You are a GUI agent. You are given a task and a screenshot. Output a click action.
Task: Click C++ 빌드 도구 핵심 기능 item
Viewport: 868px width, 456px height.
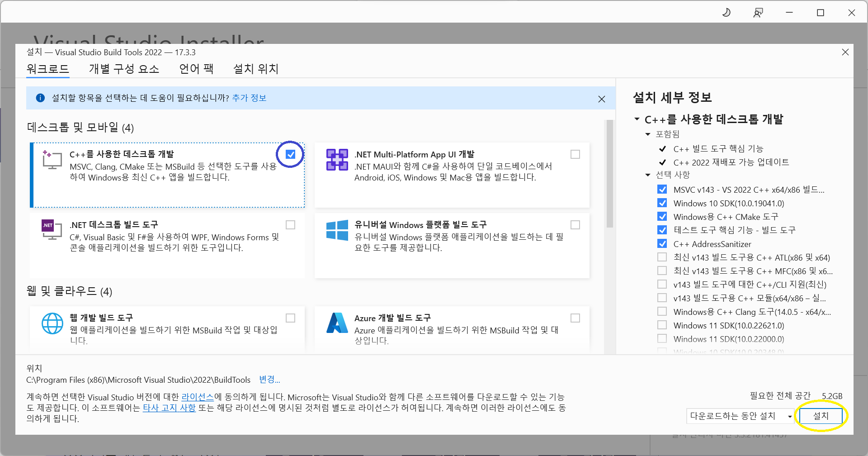(x=718, y=149)
